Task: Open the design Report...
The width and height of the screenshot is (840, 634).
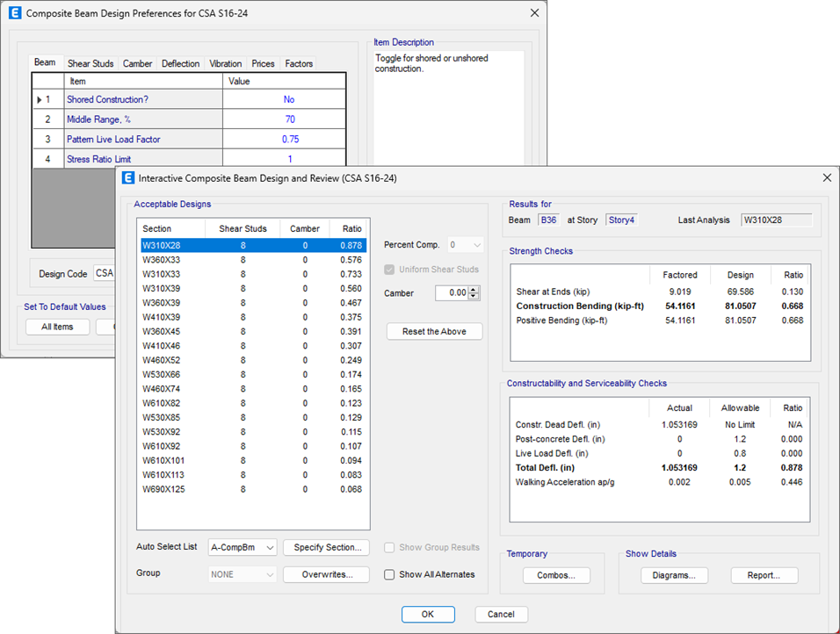Action: [764, 576]
